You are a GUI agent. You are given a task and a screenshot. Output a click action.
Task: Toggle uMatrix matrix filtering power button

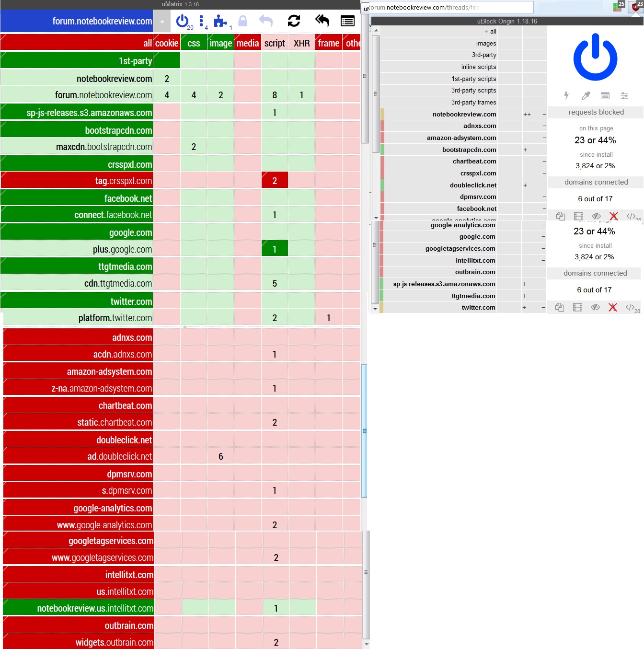pos(182,21)
